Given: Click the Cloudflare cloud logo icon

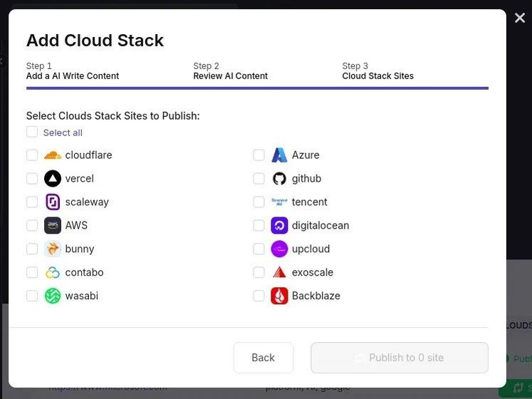Looking at the screenshot, I should (53, 155).
